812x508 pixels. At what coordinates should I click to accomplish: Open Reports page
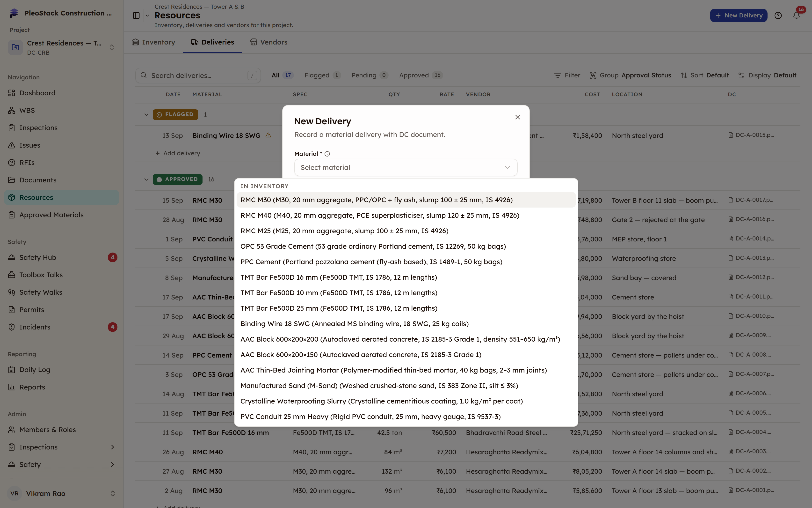[62, 387]
